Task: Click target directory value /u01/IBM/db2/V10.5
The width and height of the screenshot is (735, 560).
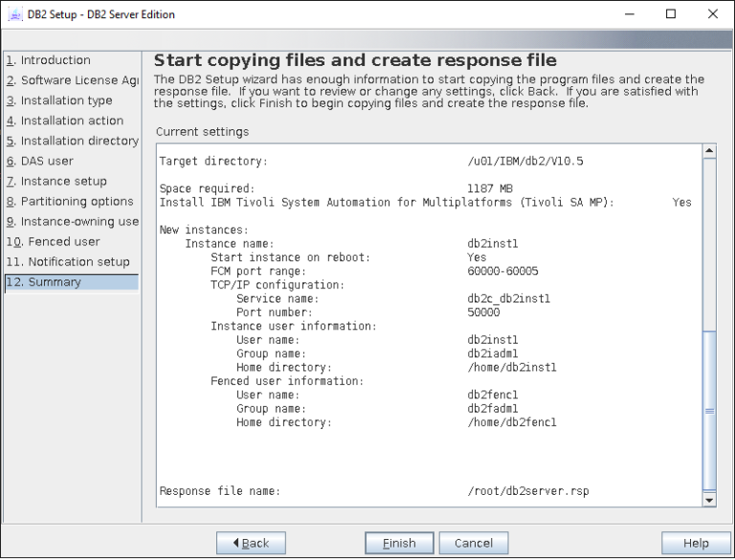Action: (x=525, y=162)
